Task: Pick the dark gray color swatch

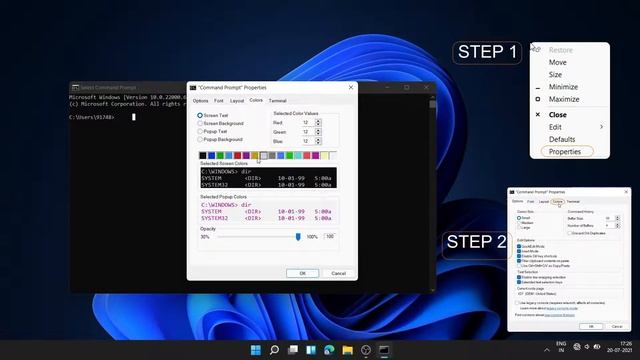Action: pyautogui.click(x=272, y=156)
